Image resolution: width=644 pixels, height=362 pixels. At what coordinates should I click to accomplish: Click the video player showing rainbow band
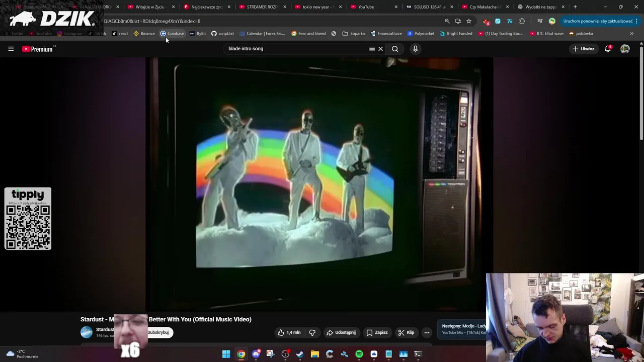click(319, 184)
